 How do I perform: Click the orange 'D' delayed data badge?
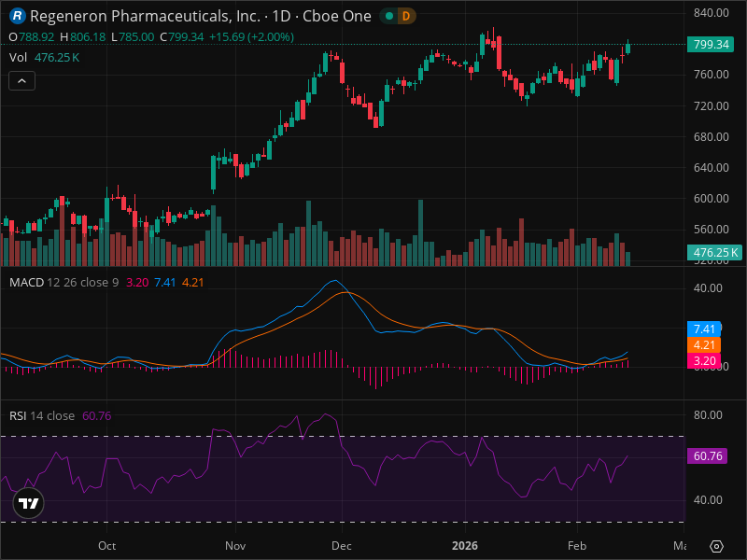(406, 16)
